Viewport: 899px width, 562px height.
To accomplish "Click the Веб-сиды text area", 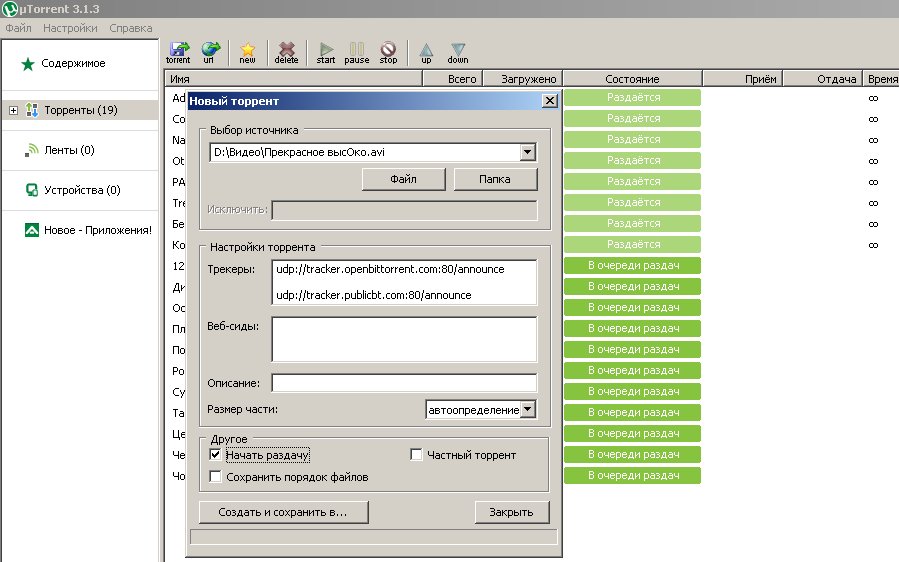I will tap(404, 339).
